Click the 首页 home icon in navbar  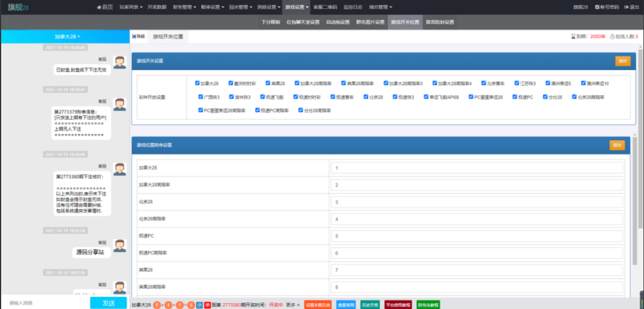click(x=99, y=7)
